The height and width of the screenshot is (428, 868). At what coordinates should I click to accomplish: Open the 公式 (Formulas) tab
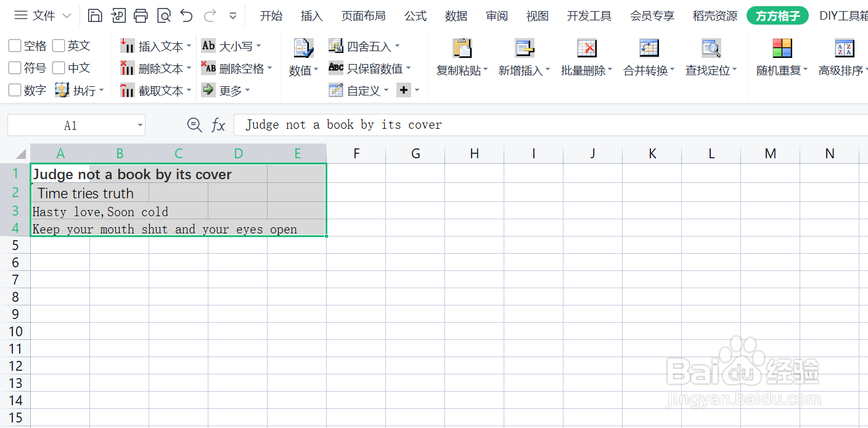pyautogui.click(x=416, y=16)
